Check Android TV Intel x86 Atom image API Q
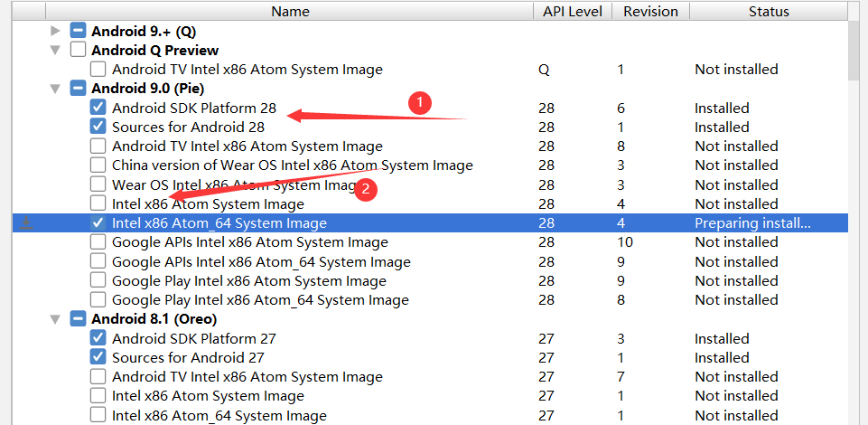The width and height of the screenshot is (868, 425). (x=98, y=70)
